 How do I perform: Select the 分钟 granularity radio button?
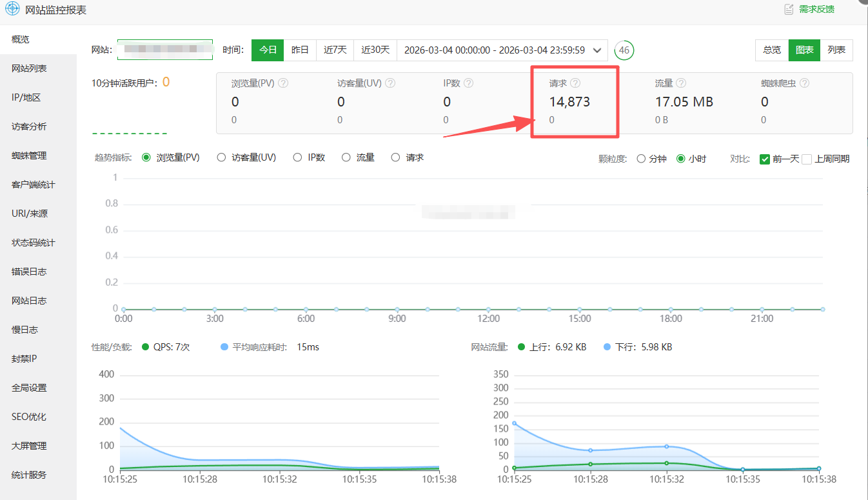(641, 159)
